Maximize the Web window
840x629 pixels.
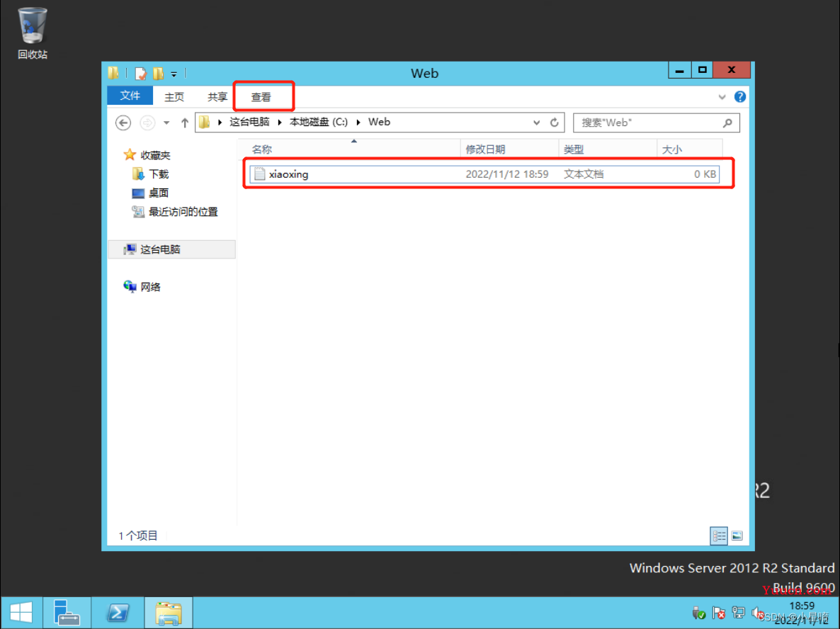703,70
